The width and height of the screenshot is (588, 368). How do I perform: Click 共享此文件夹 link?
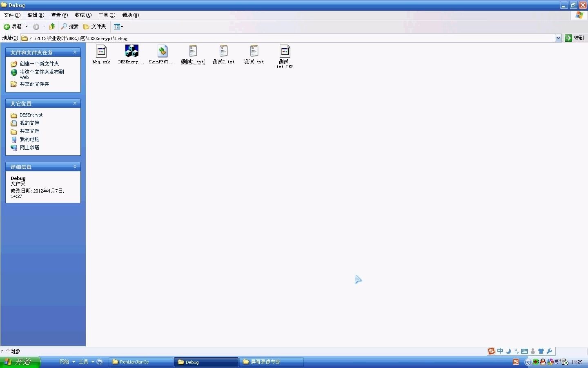(34, 84)
